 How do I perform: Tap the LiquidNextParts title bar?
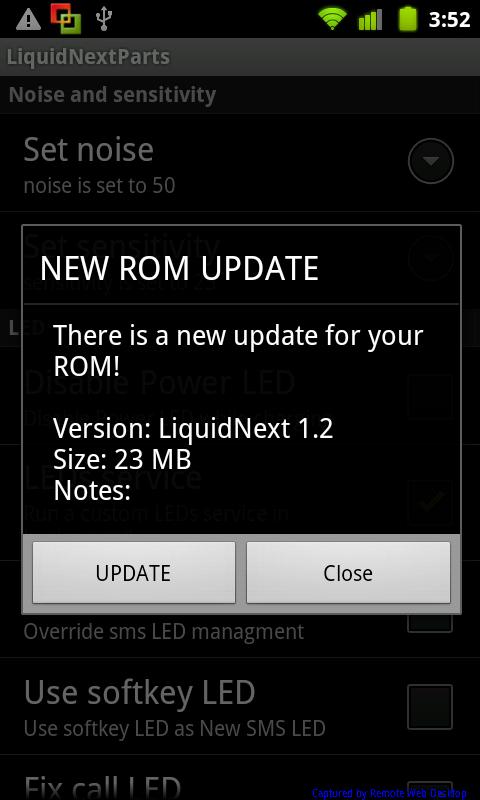click(x=240, y=57)
